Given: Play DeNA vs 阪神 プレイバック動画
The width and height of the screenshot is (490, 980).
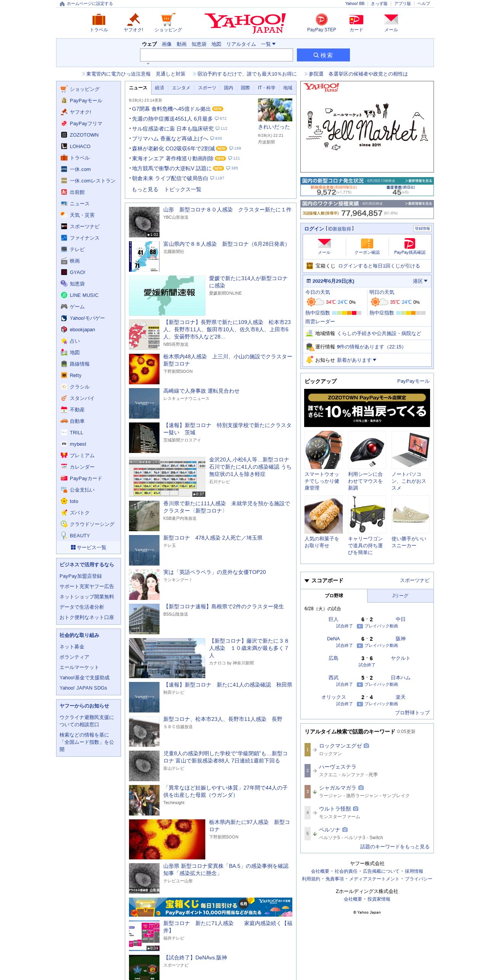Looking at the screenshot, I should tap(377, 646).
